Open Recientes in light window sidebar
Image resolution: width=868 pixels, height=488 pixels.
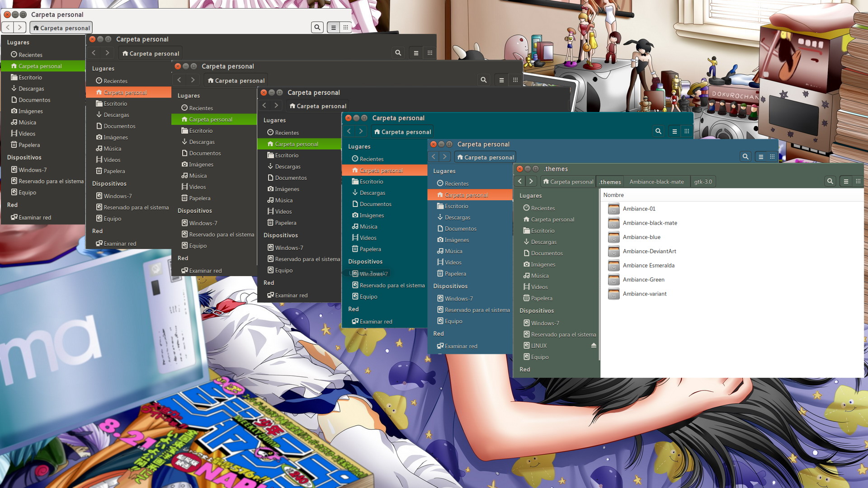[43, 55]
